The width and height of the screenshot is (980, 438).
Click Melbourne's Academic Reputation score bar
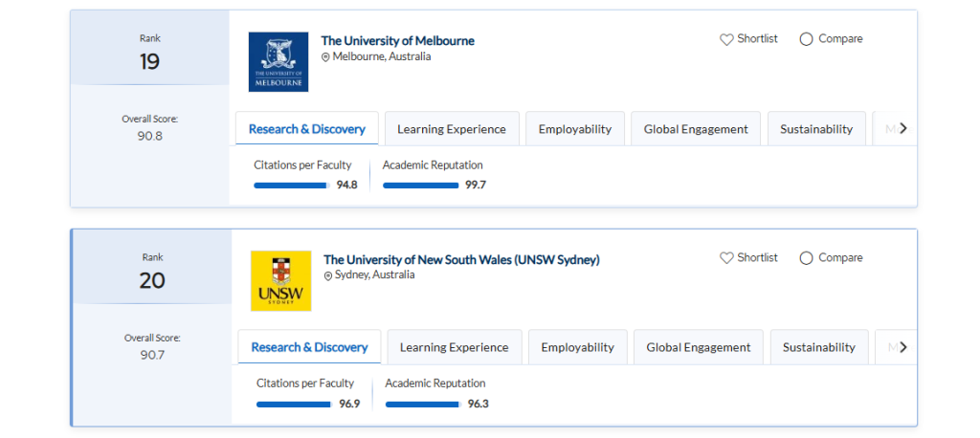point(421,186)
